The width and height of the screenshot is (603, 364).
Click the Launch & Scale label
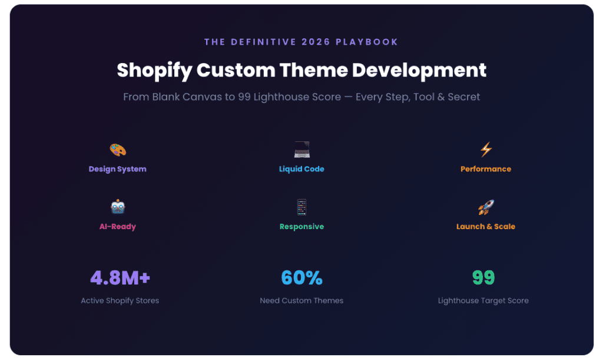pos(486,226)
